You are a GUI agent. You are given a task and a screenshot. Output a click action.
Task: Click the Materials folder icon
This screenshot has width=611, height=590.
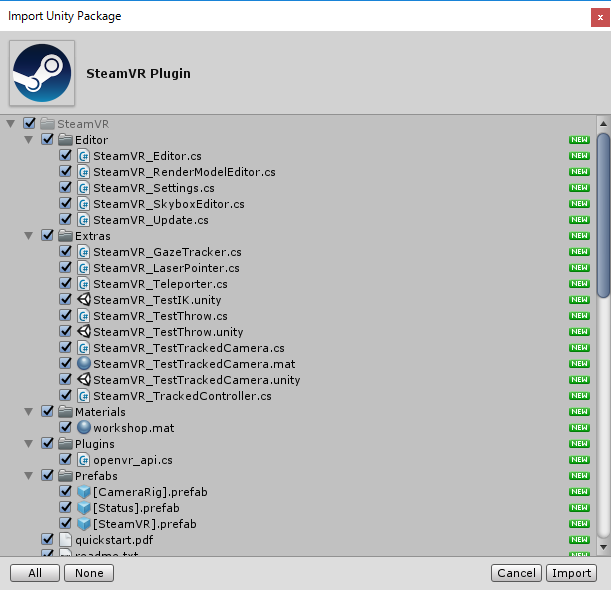click(x=65, y=411)
